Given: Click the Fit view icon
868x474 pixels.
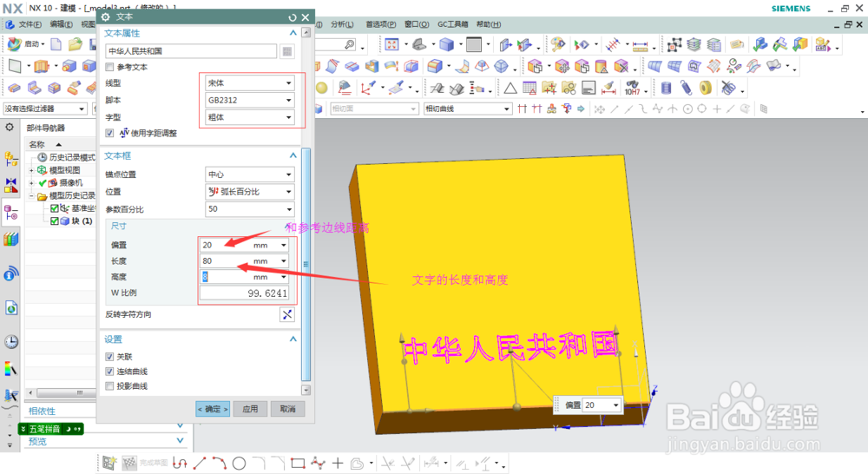Looking at the screenshot, I should (x=392, y=44).
